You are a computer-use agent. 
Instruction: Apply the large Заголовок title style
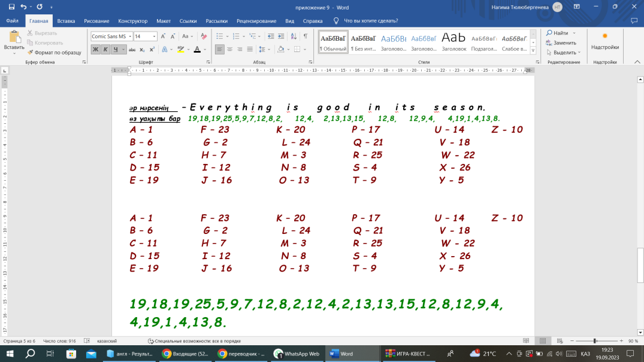[454, 42]
